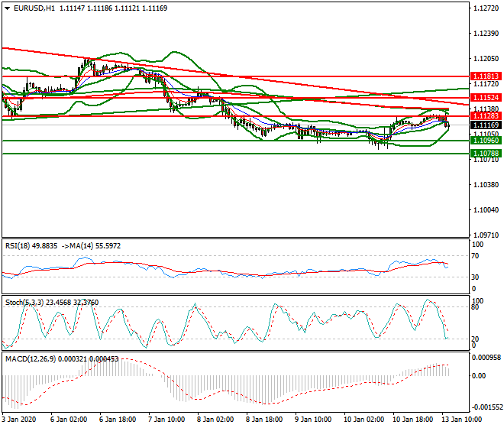Click the Stoch(5,3,3) indicator label

(24, 303)
